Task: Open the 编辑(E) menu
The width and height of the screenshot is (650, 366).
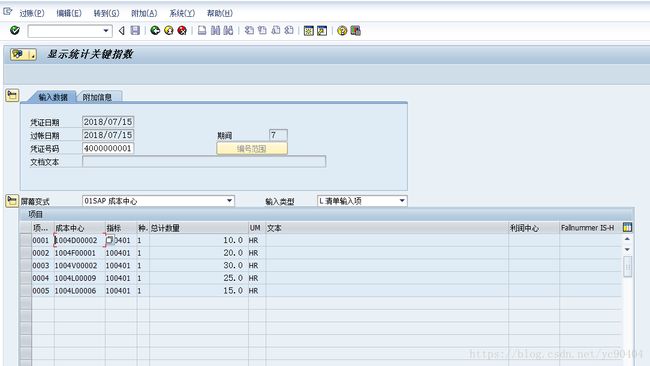Action: [69, 13]
